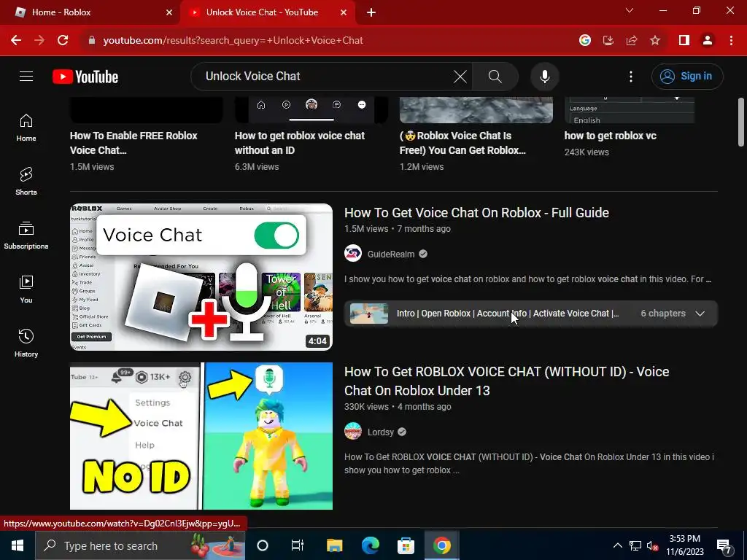Click the magnifier search button

tap(495, 76)
